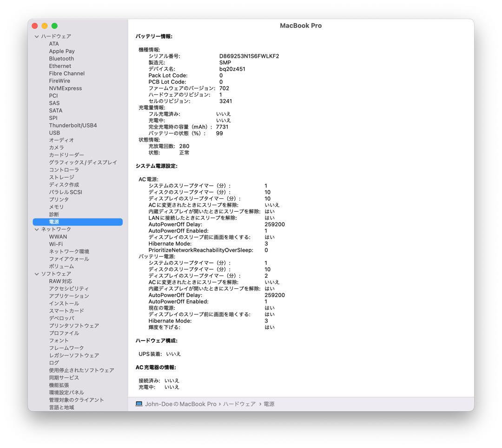Screen dimensions: 502x448
Task: Open the Apple Pay section
Action: click(62, 51)
